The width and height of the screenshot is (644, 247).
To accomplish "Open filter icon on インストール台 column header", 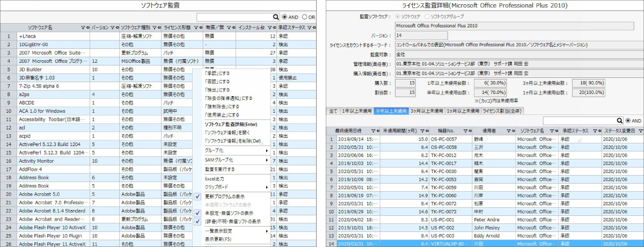I will 269,27.
